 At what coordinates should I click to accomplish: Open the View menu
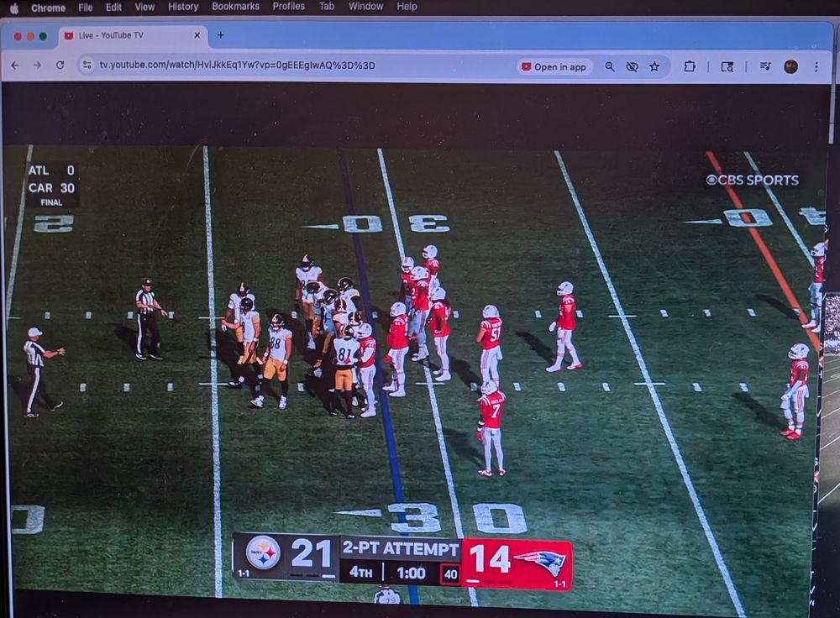click(144, 7)
